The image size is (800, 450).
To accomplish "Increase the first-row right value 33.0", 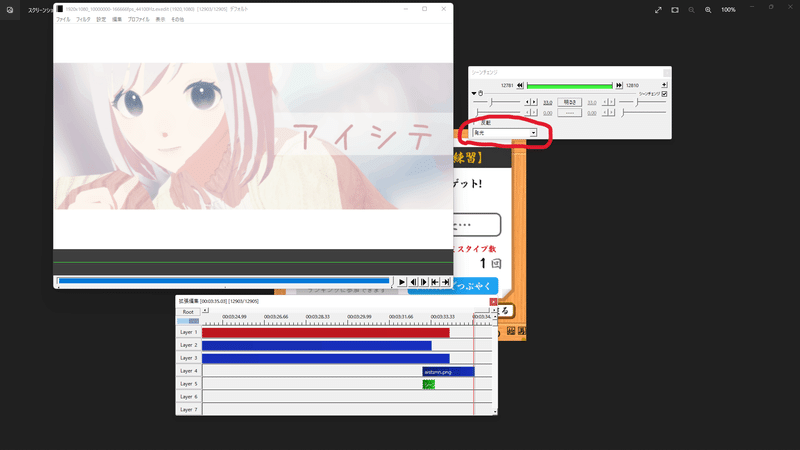I will [x=612, y=102].
